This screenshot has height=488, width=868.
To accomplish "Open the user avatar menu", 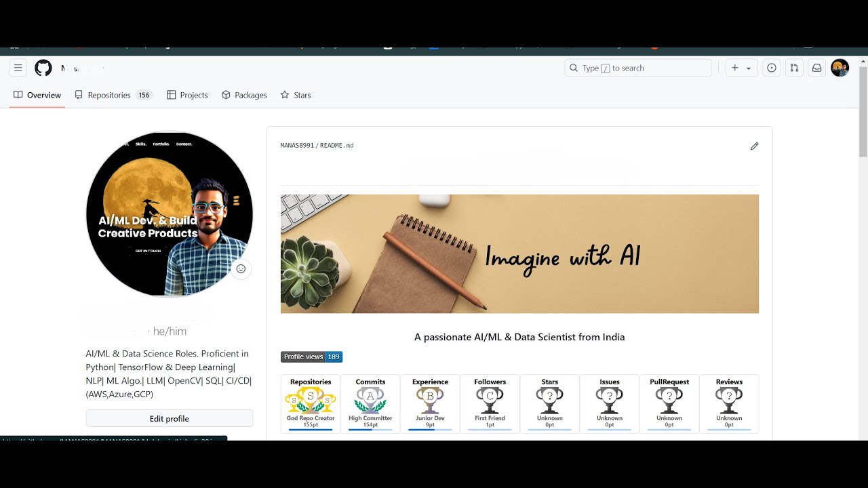I will point(840,68).
